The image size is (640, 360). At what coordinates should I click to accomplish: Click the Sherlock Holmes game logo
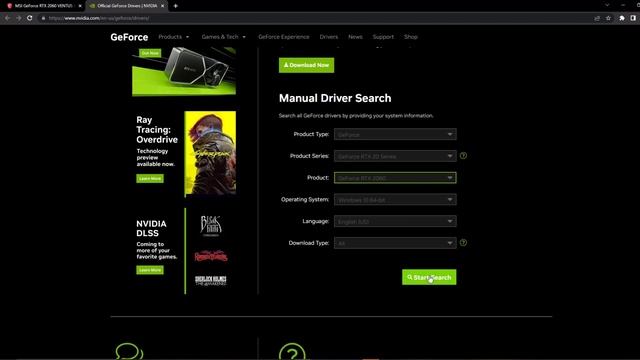(211, 280)
